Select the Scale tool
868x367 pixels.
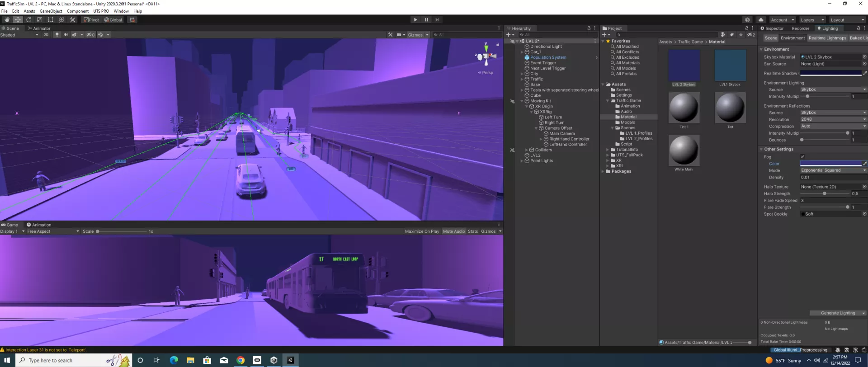pyautogui.click(x=39, y=20)
